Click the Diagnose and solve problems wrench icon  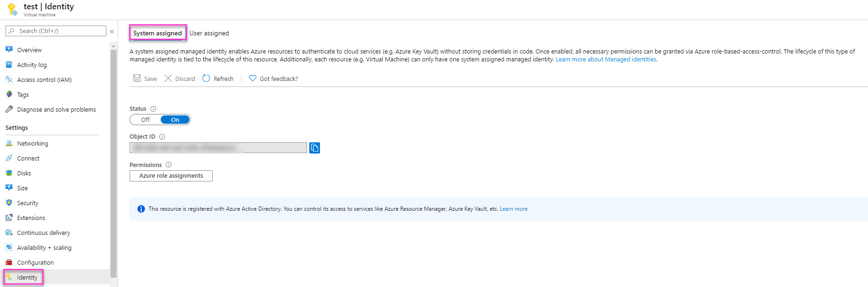point(9,109)
